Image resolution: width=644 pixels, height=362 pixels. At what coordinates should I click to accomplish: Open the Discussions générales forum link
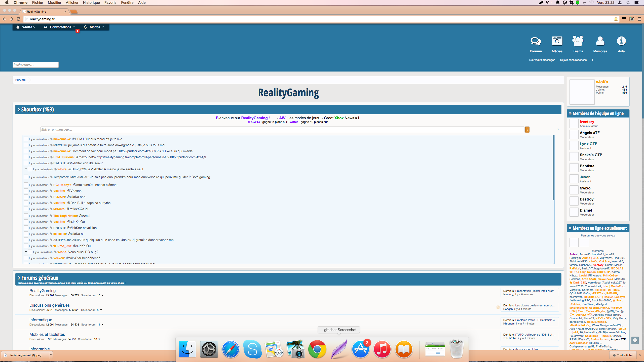point(49,305)
